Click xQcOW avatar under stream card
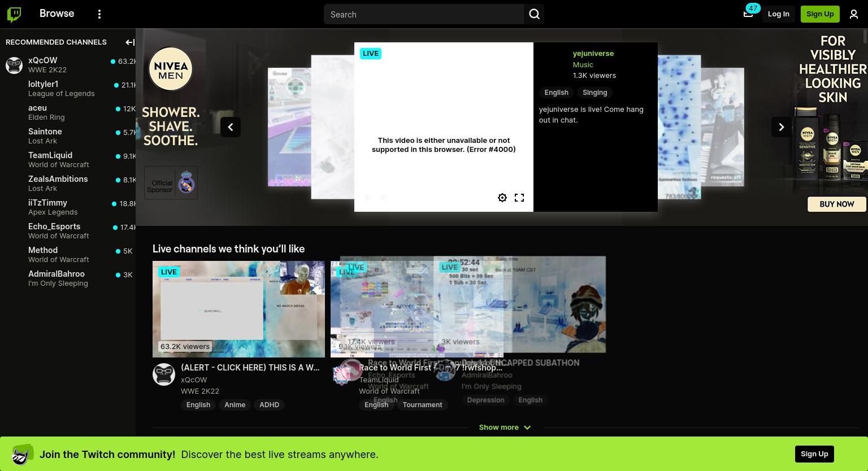 pos(164,374)
